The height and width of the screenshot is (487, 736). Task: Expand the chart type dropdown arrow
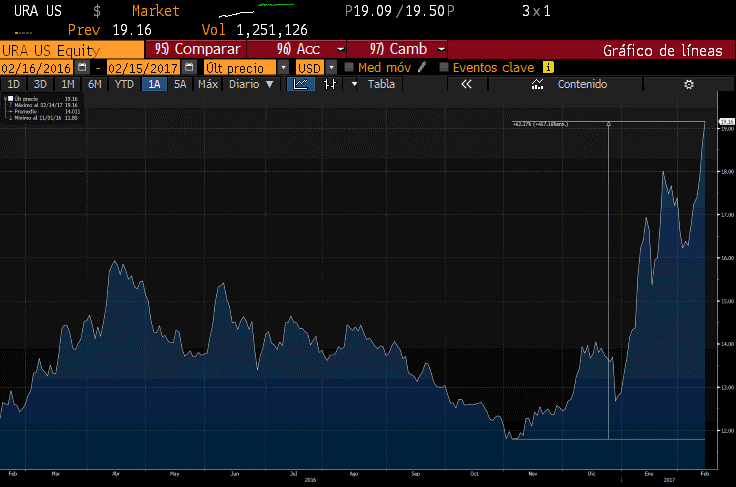(x=354, y=84)
